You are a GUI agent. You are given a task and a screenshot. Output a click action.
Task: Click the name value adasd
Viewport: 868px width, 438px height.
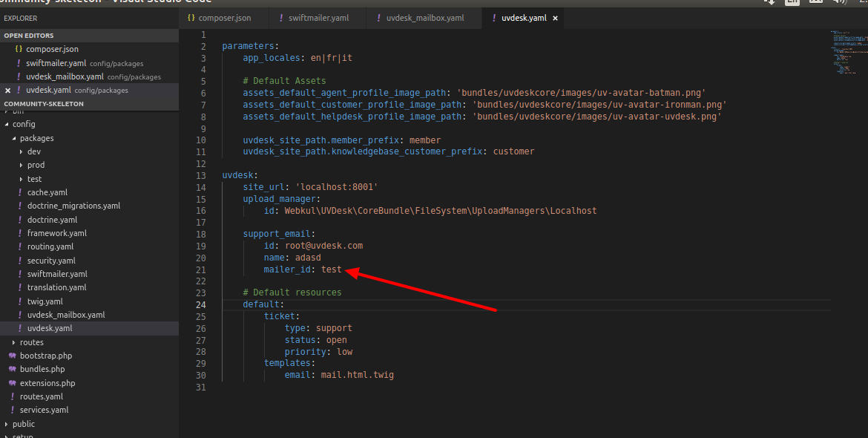(308, 258)
